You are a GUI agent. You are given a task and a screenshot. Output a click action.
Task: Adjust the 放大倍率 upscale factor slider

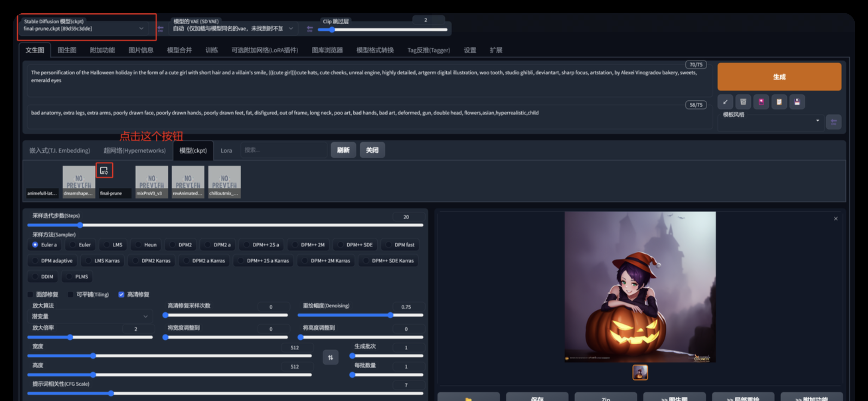click(x=90, y=337)
